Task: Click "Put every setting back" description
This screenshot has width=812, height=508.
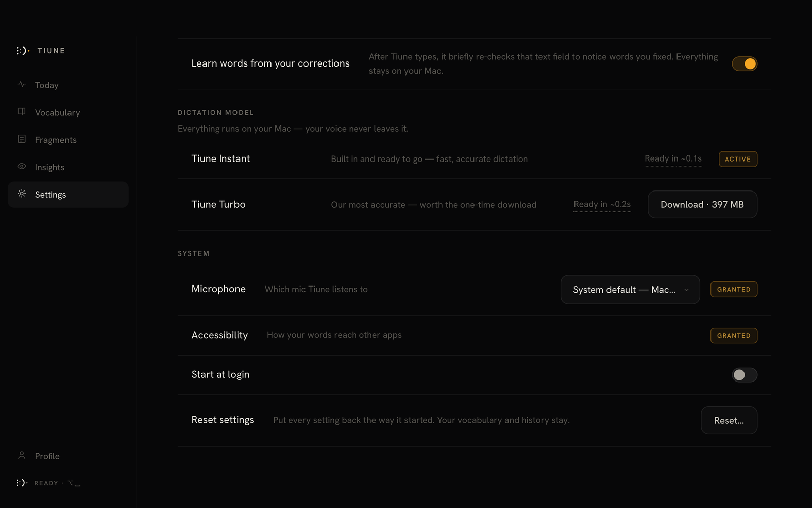Action: pyautogui.click(x=421, y=420)
